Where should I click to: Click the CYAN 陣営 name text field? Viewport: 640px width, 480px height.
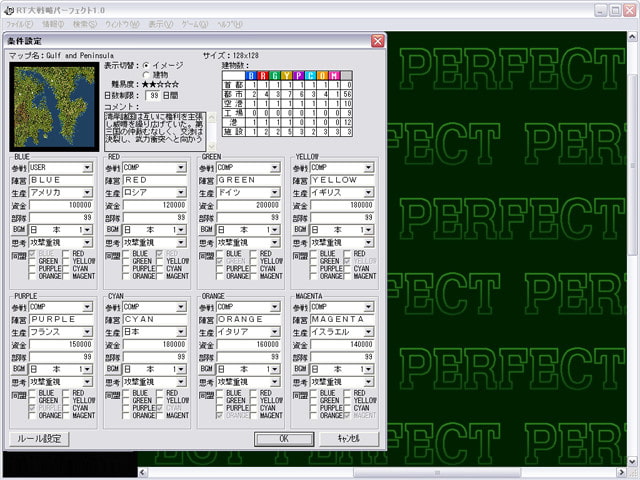point(155,319)
